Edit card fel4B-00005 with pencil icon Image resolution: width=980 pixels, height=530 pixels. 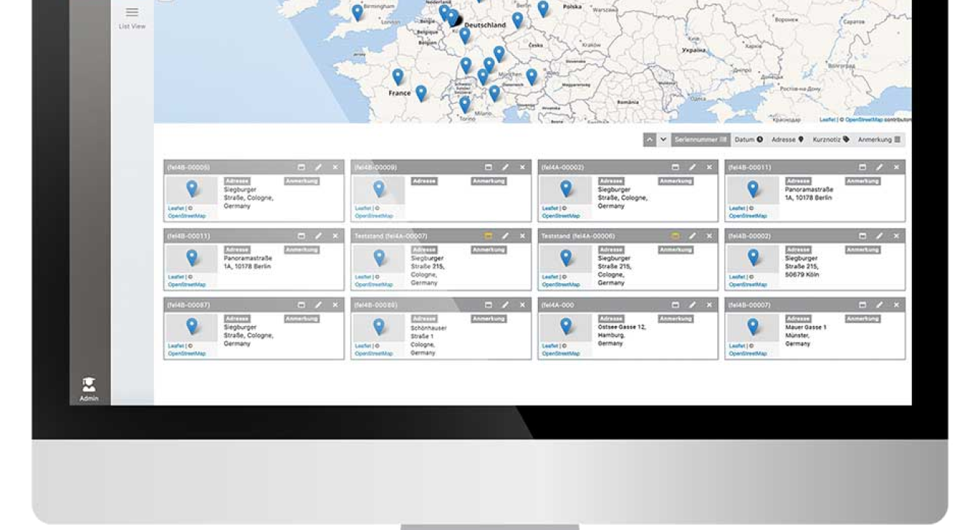[318, 168]
